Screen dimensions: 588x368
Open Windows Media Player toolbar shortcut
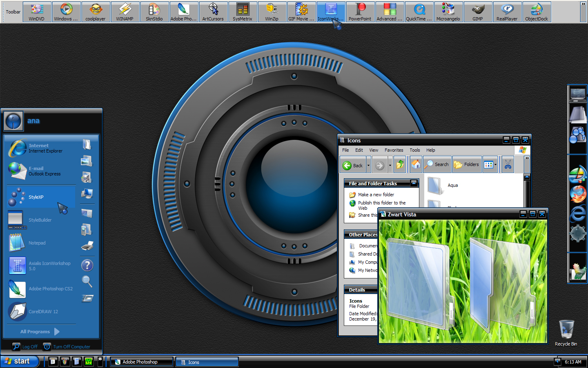pos(66,12)
